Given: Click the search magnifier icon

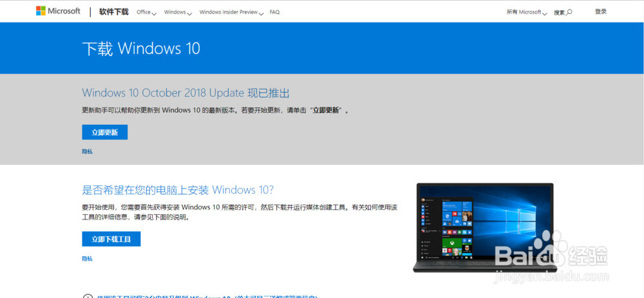Looking at the screenshot, I should click(x=569, y=12).
